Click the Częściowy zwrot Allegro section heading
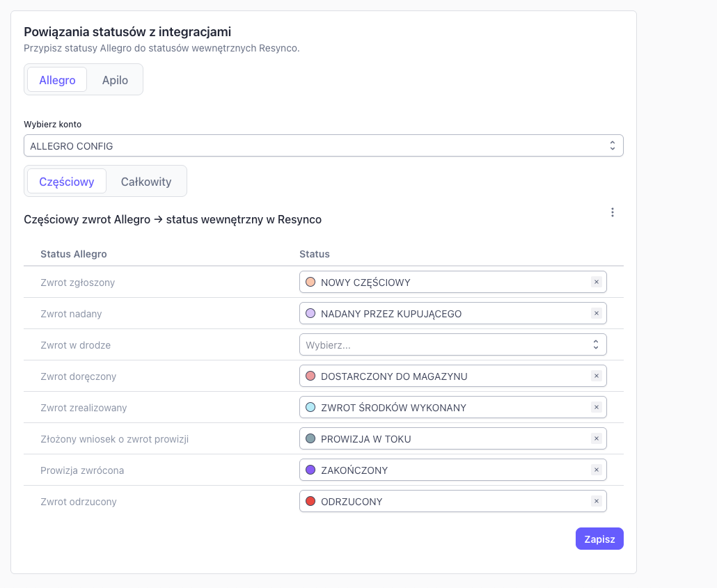 tap(173, 219)
